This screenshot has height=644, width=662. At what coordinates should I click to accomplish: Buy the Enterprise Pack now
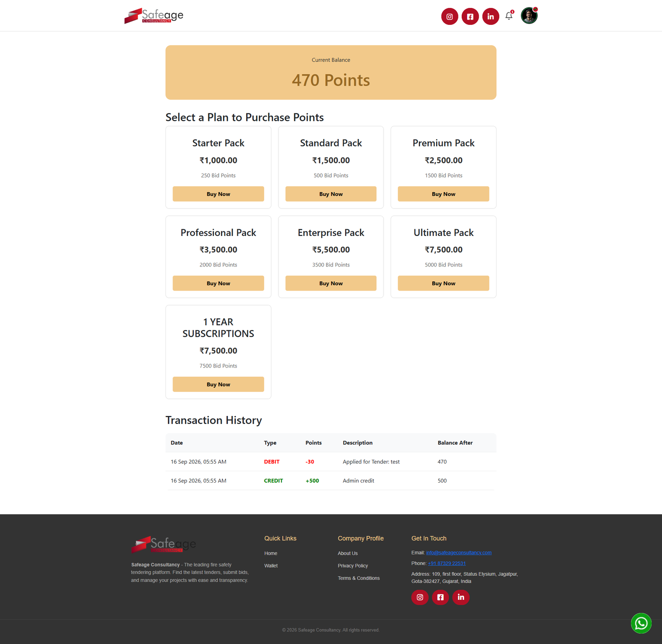[x=331, y=284]
